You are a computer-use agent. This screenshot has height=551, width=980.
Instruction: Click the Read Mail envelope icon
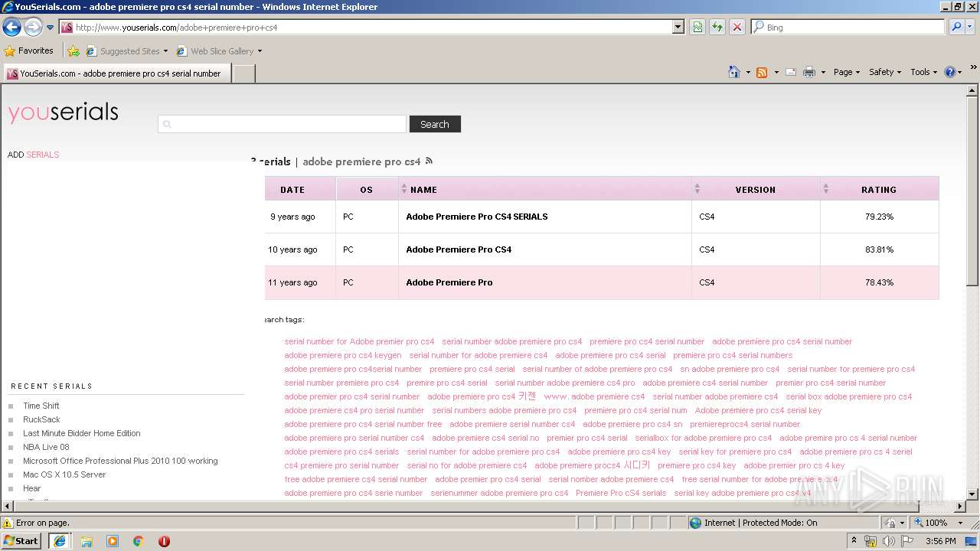pos(791,72)
